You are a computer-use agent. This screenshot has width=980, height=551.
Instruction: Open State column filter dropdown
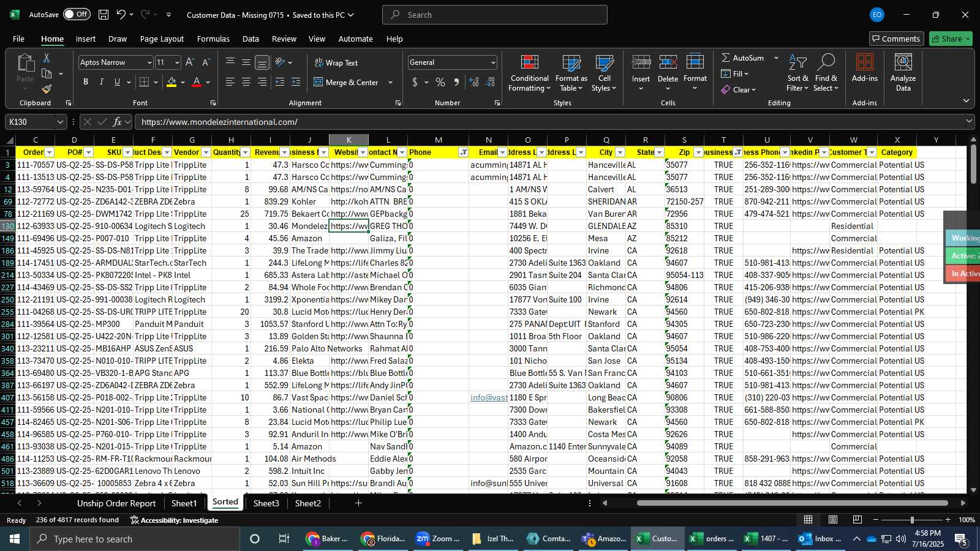[659, 152]
